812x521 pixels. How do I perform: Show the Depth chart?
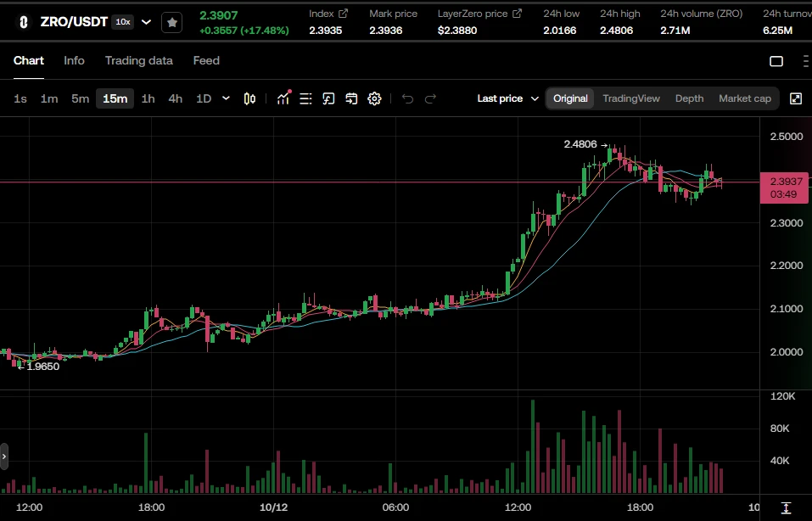tap(689, 98)
